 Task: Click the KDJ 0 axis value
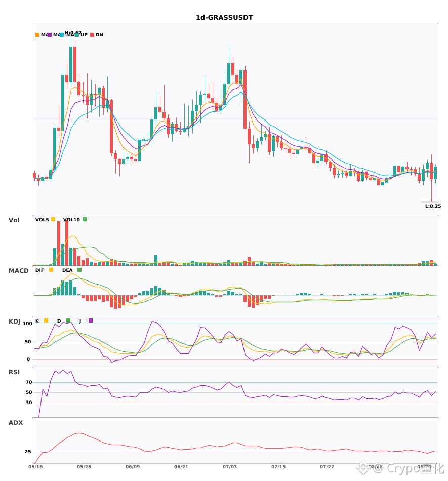coord(28,359)
